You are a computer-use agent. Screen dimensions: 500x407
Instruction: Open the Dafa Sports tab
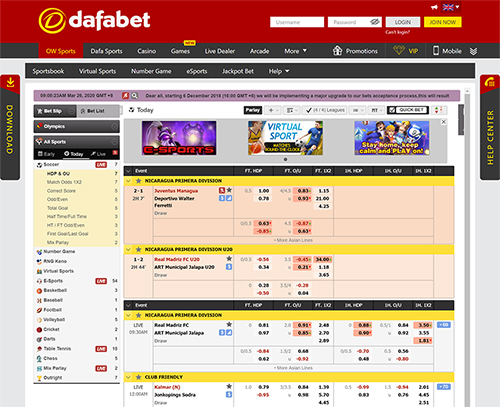click(106, 51)
